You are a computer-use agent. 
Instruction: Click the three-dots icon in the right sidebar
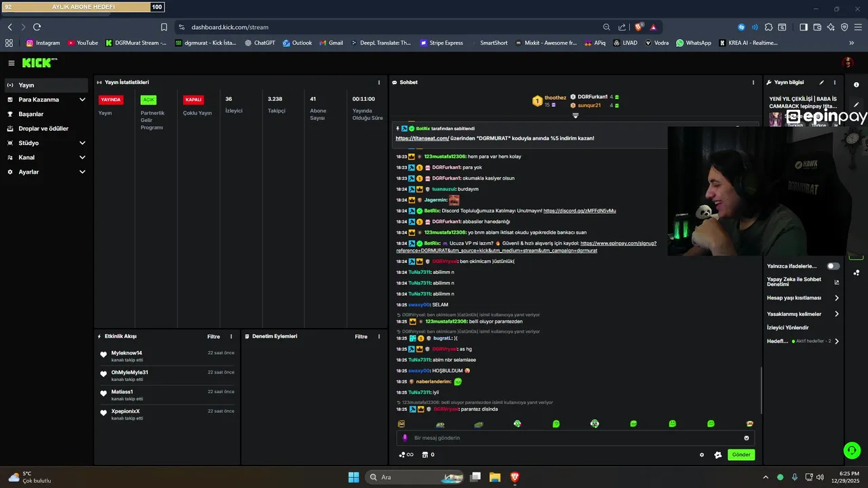(x=856, y=273)
